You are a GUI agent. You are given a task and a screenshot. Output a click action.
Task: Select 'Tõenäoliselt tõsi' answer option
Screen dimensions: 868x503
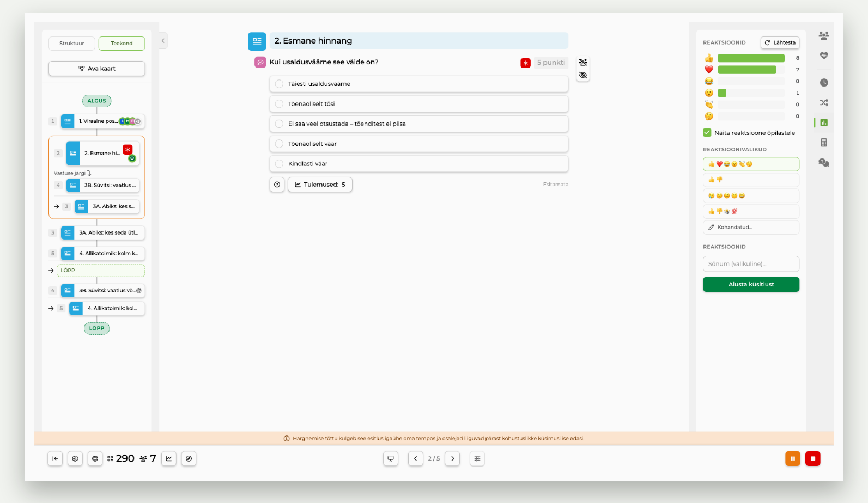coord(419,104)
